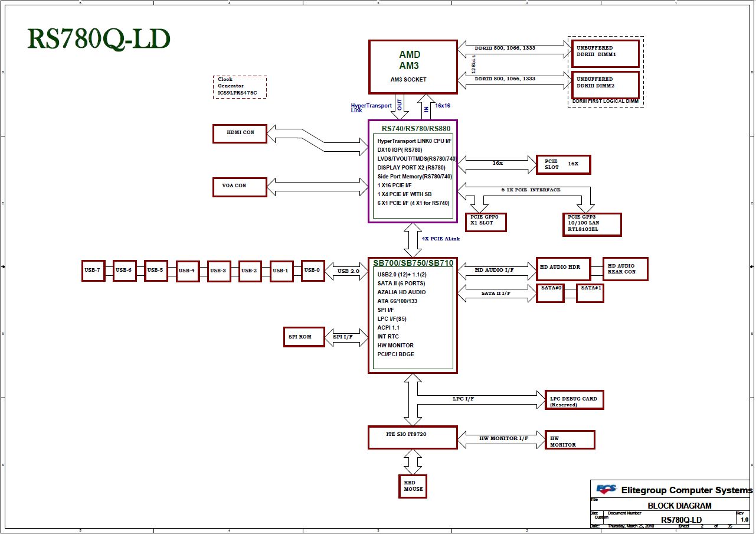Select the USB-0 port block
Image resolution: width=756 pixels, height=534 pixels.
click(313, 270)
